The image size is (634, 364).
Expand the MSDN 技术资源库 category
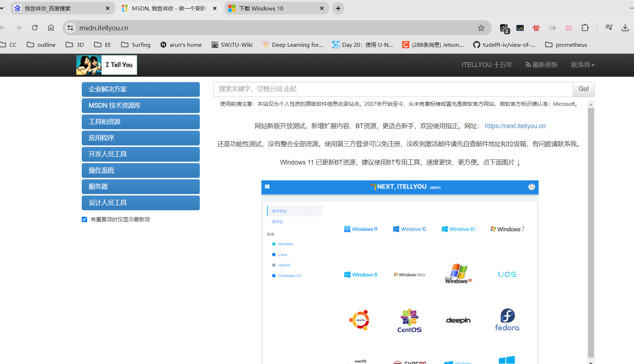pos(141,105)
